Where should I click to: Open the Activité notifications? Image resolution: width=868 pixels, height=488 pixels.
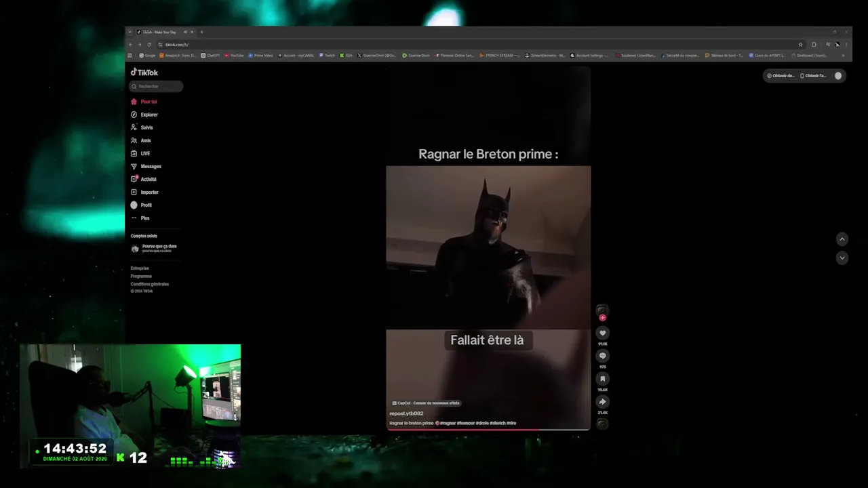pyautogui.click(x=144, y=179)
